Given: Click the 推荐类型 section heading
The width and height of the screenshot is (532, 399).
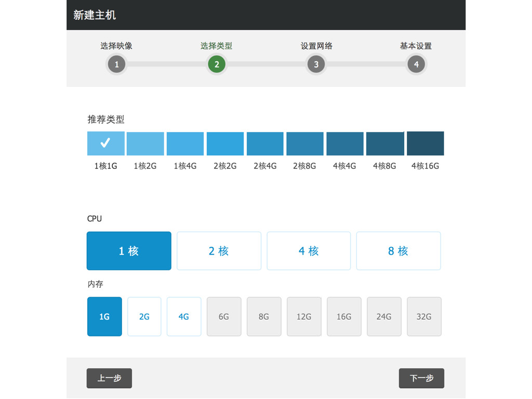Looking at the screenshot, I should (106, 119).
